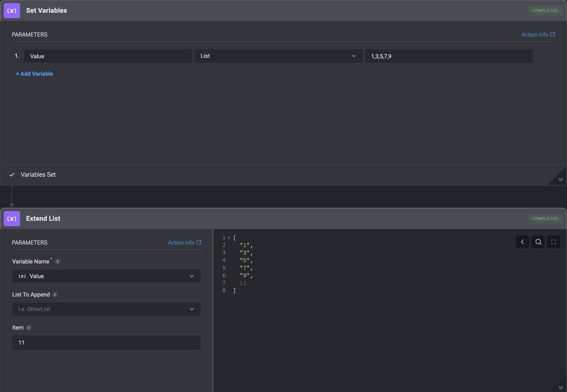Viewport: 567px width, 392px height.
Task: Collapse the JSON array fold arrow
Action: click(x=229, y=238)
